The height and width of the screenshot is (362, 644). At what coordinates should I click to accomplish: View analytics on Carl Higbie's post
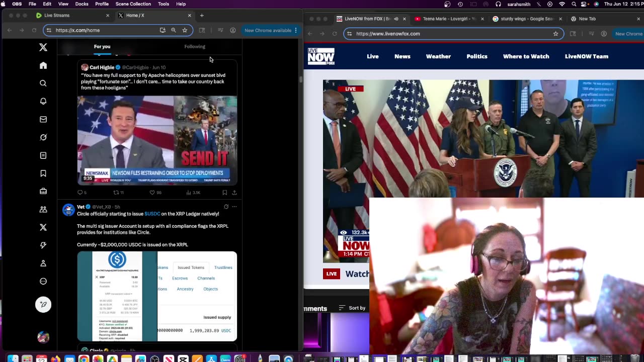coord(189,193)
